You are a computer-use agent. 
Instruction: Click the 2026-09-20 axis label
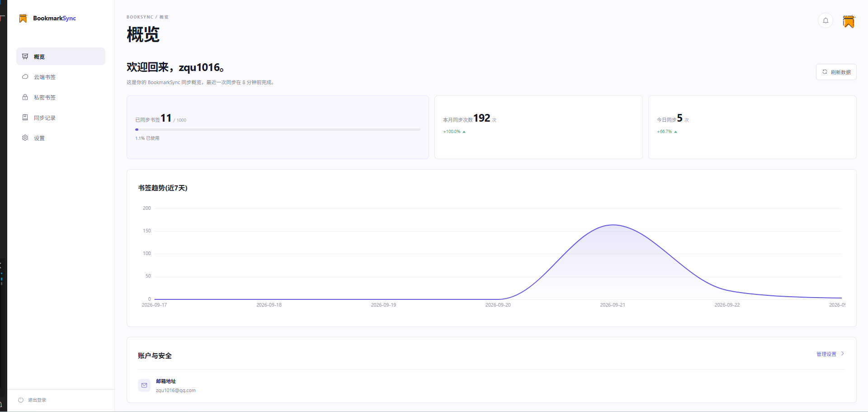(498, 305)
